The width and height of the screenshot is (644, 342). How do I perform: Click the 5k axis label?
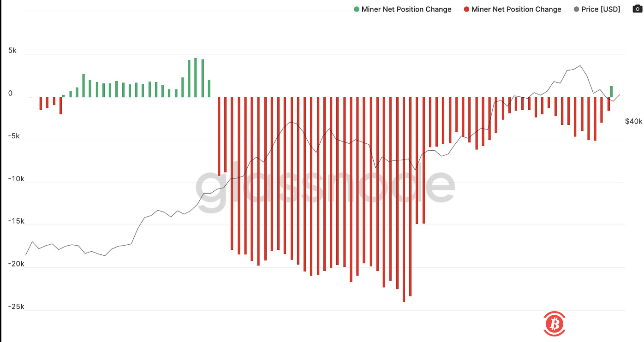12,51
